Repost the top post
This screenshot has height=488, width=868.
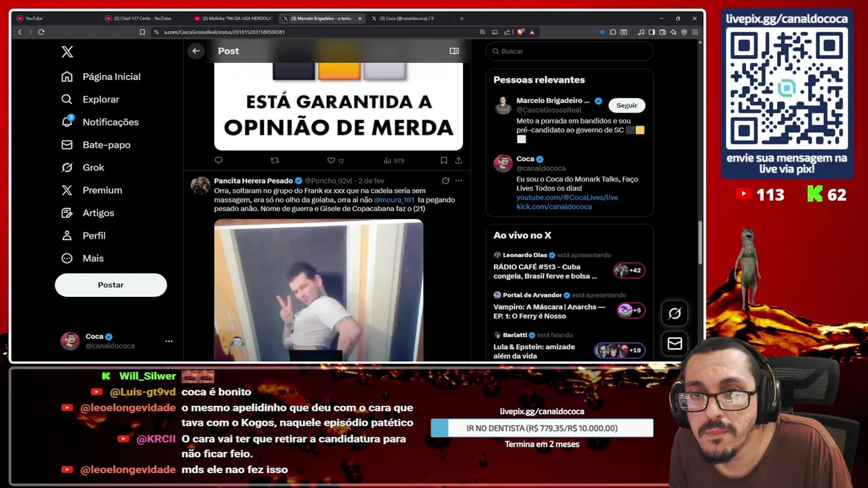pyautogui.click(x=275, y=160)
